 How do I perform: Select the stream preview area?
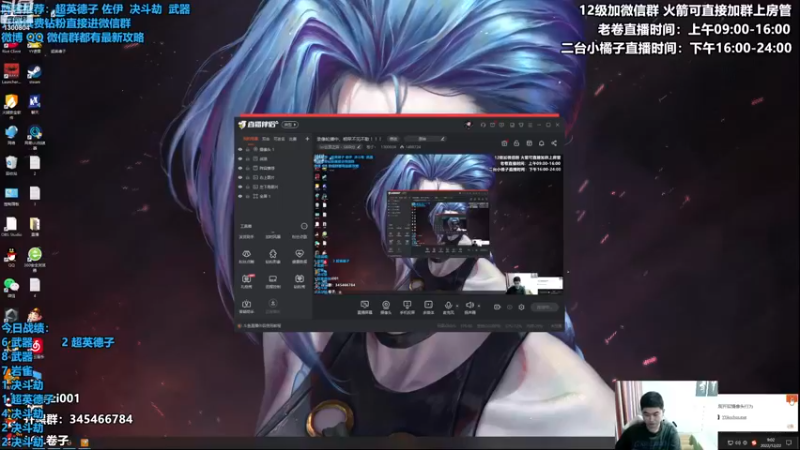click(x=438, y=224)
